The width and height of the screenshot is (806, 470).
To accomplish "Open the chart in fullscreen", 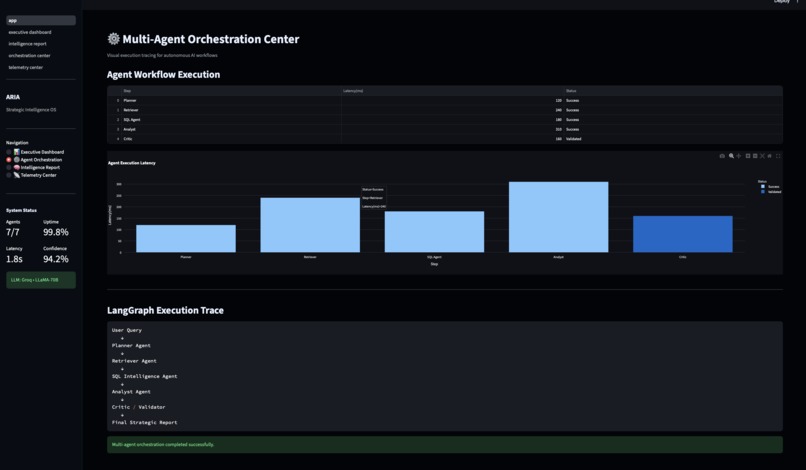I will pos(778,156).
